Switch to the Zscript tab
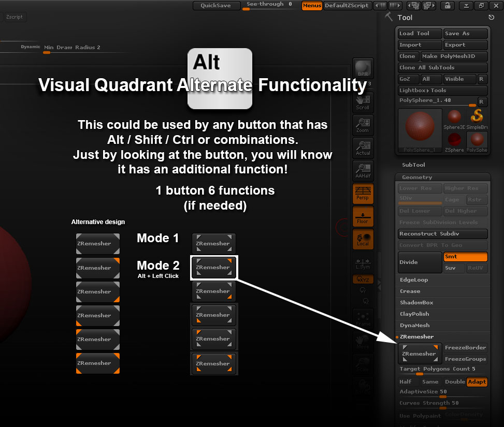504x427 pixels. 15,17
